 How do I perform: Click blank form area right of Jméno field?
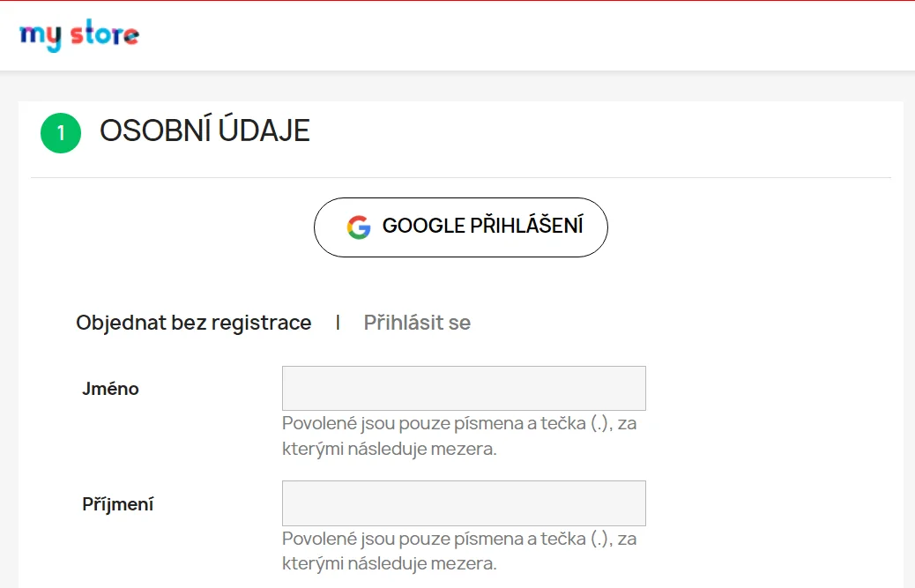(767, 389)
